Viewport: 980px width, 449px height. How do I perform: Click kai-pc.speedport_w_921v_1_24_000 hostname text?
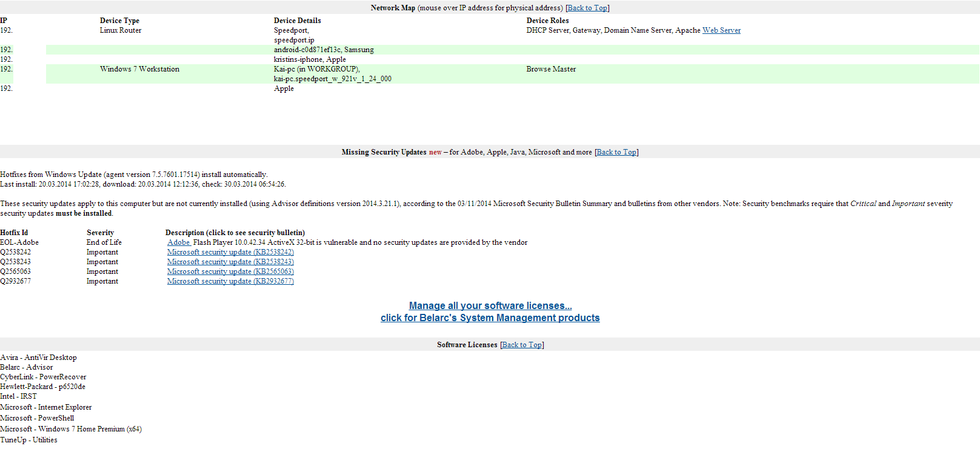333,79
